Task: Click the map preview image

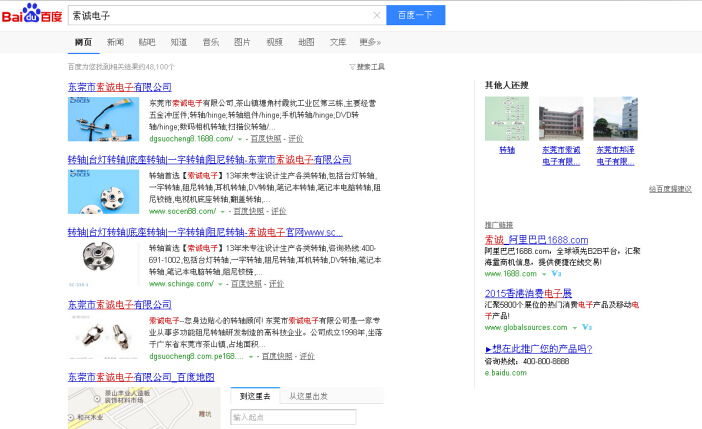Action: [144, 408]
